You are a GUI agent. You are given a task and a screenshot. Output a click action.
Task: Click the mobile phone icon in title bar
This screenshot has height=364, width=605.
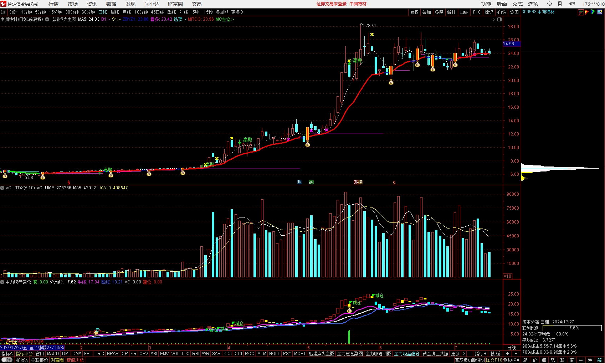(560, 4)
